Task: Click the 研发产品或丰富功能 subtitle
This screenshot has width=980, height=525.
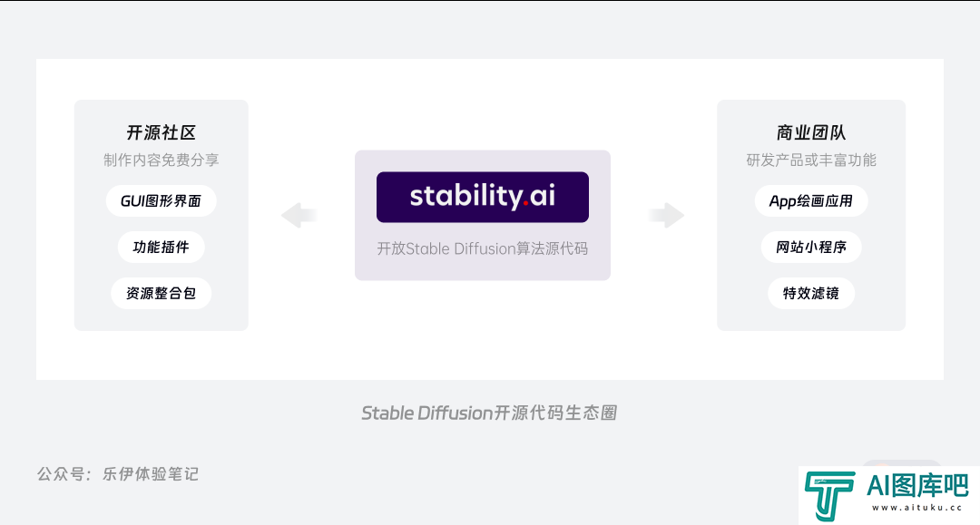Action: coord(811,160)
